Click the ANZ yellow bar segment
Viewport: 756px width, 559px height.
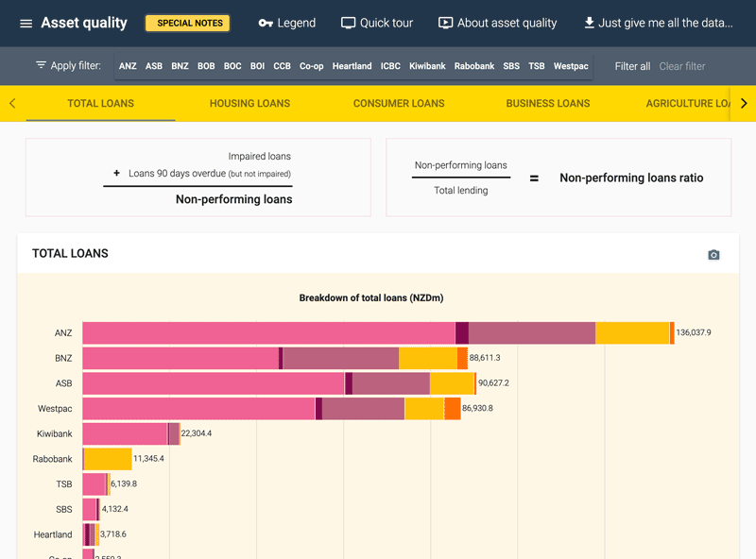tap(632, 332)
